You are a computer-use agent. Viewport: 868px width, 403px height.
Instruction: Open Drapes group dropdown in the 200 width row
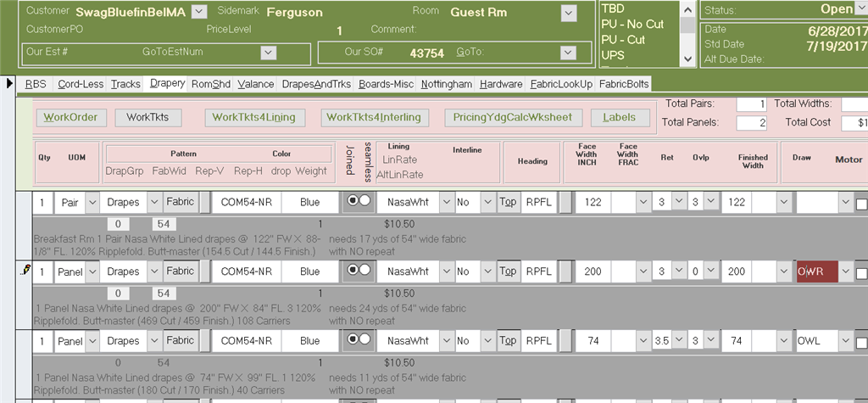click(154, 271)
